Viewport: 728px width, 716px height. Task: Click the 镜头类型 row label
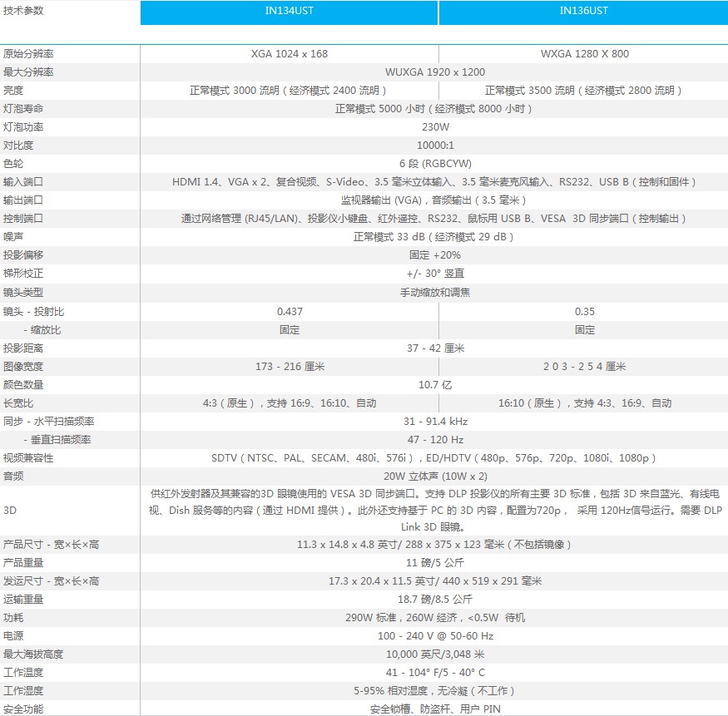point(23,293)
